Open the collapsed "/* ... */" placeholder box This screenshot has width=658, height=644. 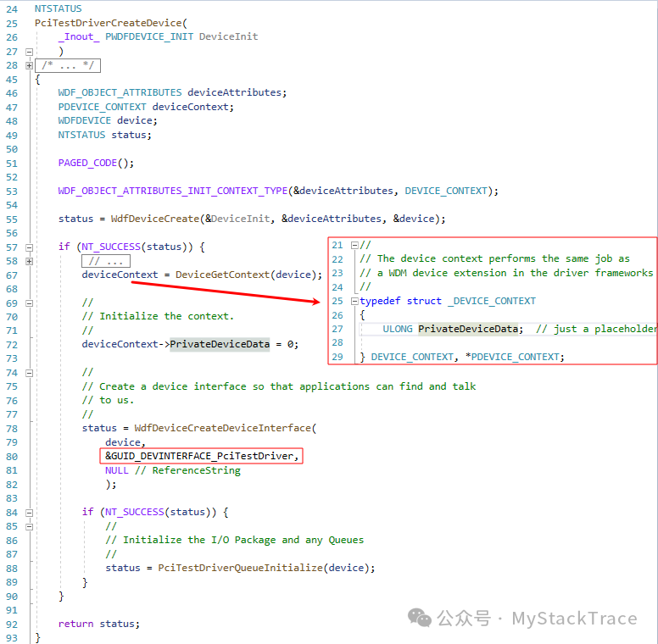pyautogui.click(x=68, y=65)
